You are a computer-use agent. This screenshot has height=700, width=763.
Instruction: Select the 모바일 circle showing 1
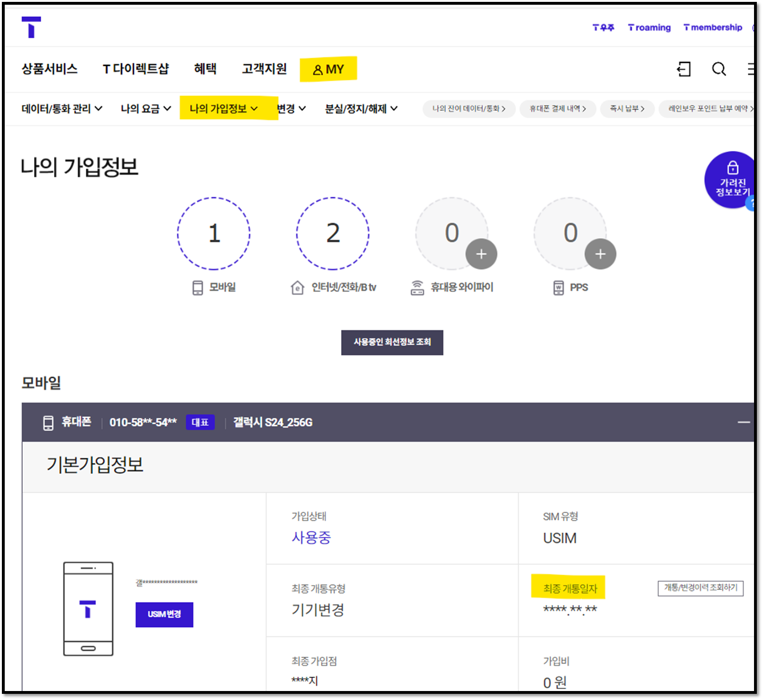click(x=214, y=233)
